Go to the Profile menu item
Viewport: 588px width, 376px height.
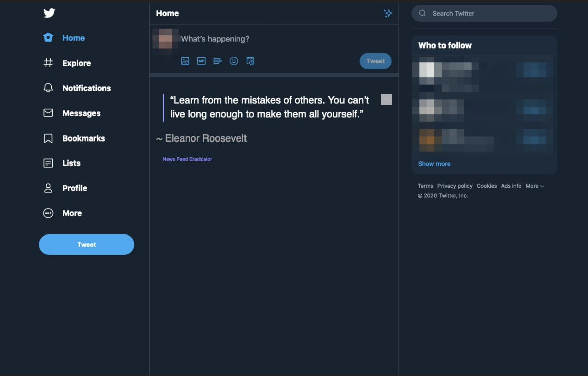[65, 188]
